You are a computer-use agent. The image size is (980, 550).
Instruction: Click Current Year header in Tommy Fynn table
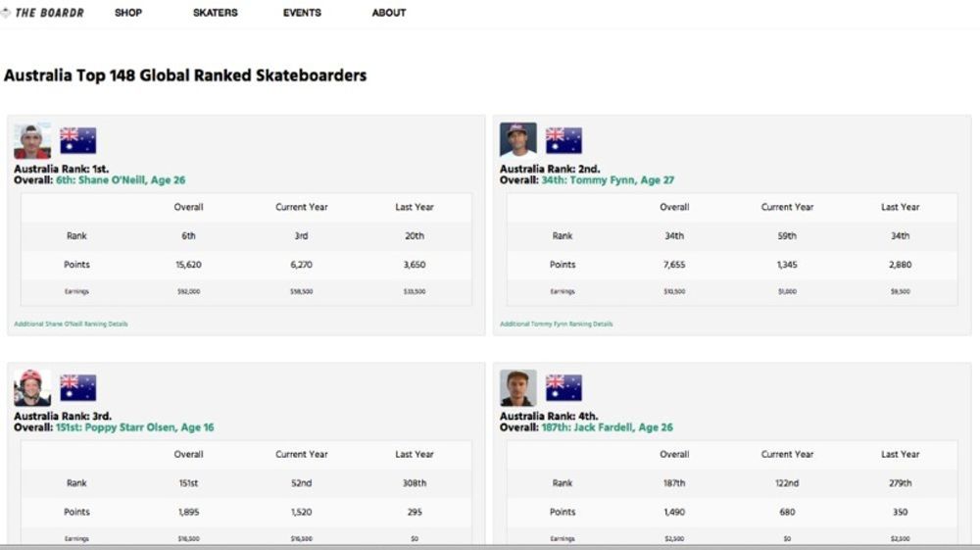787,207
